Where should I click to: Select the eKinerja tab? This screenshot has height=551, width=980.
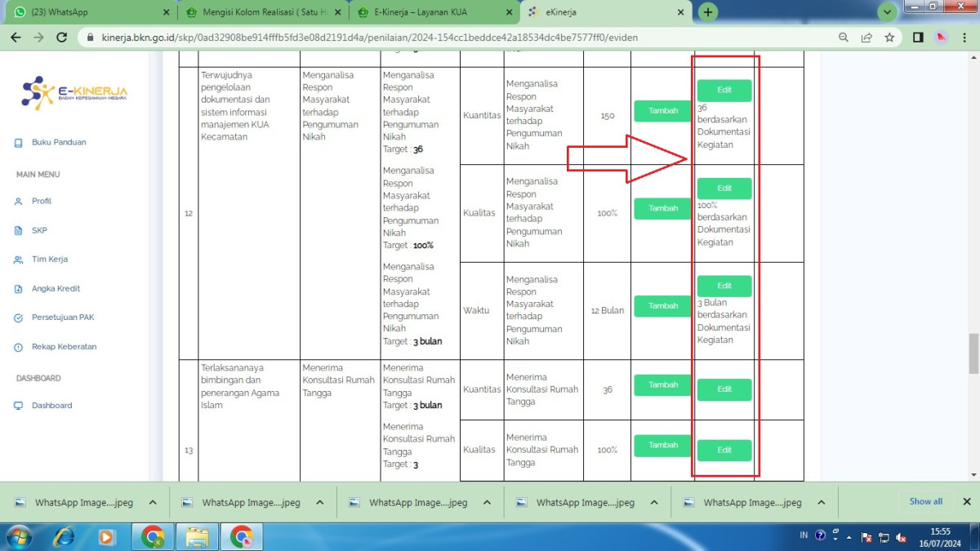point(607,12)
